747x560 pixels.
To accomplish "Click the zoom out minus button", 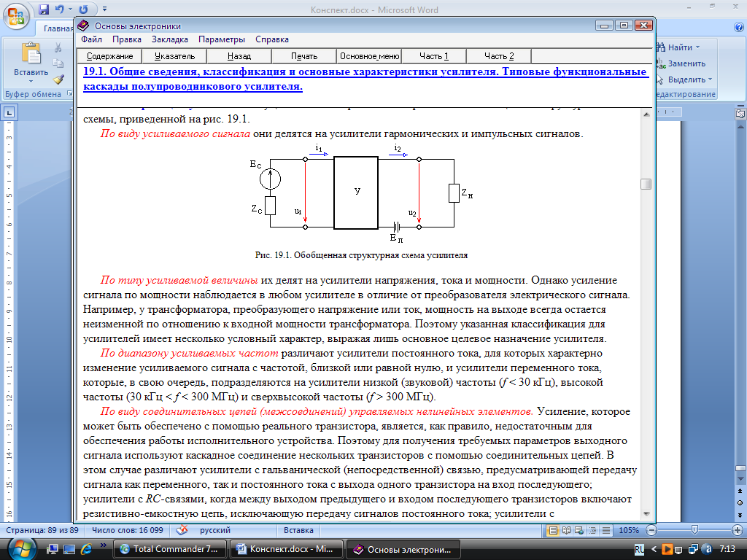I will pyautogui.click(x=651, y=530).
